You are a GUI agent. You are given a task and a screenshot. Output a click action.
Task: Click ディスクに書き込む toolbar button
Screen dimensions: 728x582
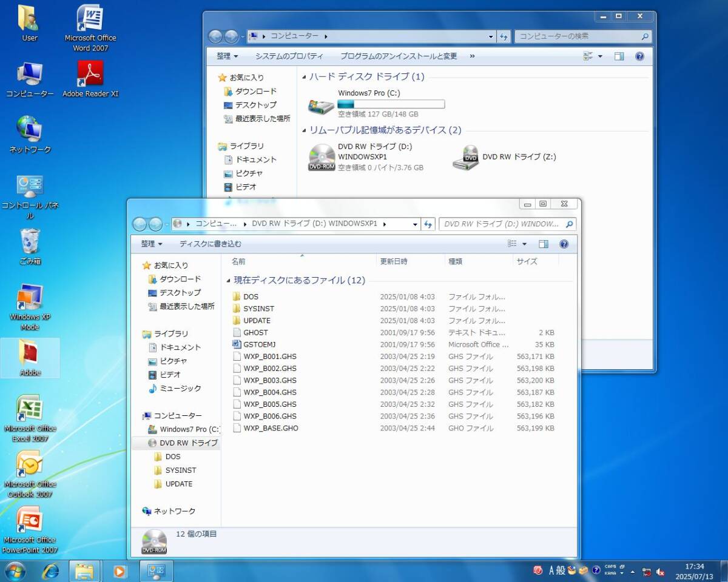pyautogui.click(x=210, y=244)
